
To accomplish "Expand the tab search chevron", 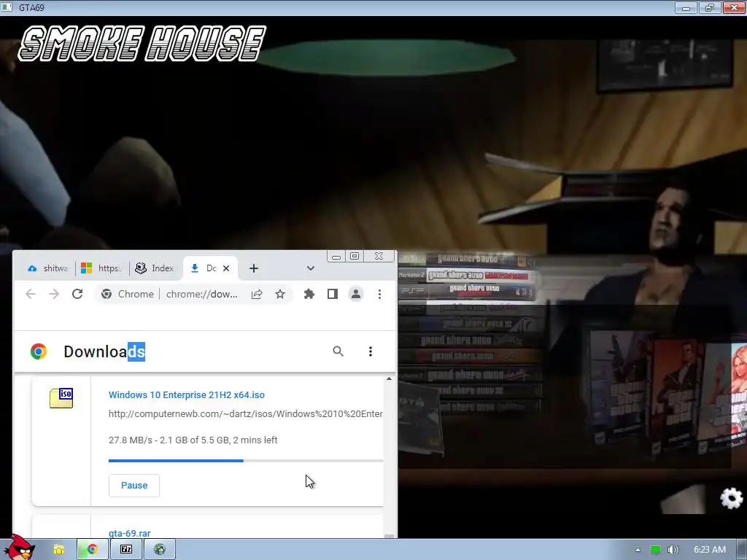I will pyautogui.click(x=311, y=268).
